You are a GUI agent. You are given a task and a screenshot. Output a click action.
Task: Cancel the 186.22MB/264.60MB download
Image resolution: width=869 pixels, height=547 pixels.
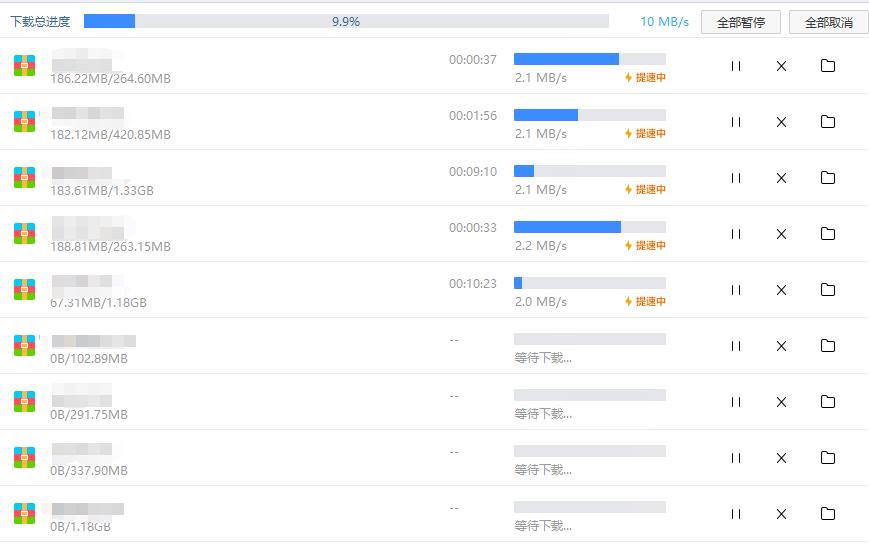coord(782,66)
